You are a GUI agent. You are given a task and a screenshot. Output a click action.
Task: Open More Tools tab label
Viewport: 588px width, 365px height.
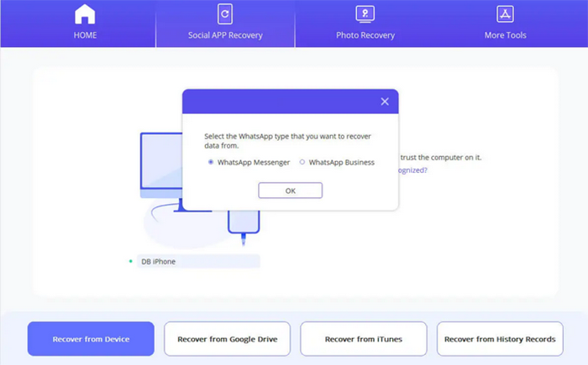(505, 35)
